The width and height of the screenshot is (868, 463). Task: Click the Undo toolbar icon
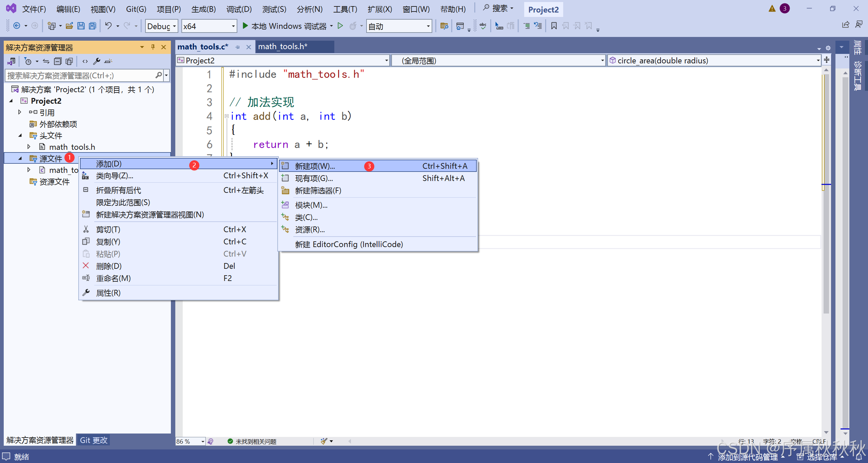click(x=108, y=26)
